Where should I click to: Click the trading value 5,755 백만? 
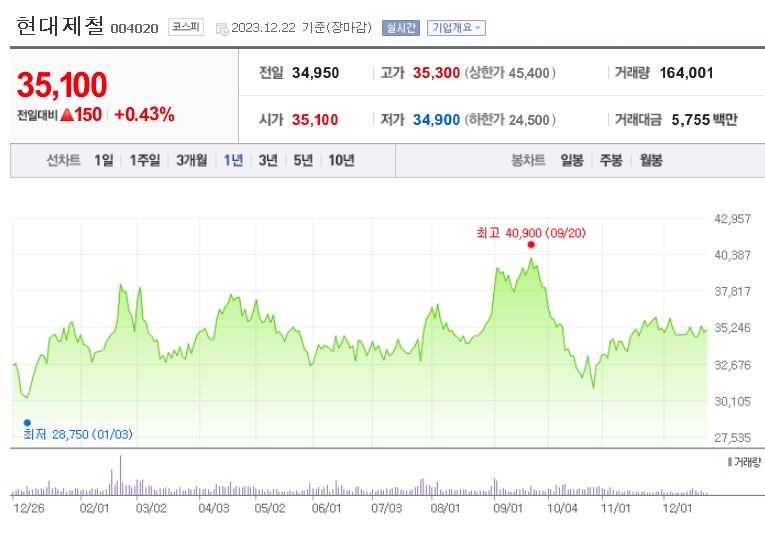704,120
